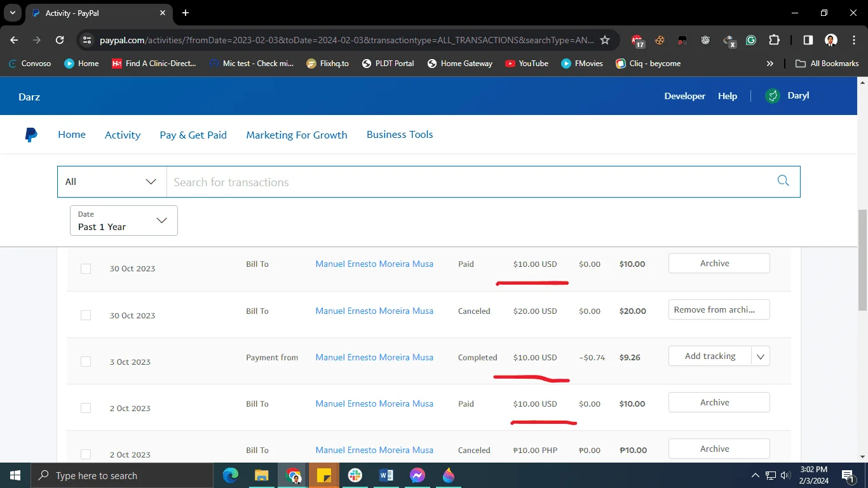Viewport: 868px width, 488px height.
Task: Click the Windows taskbar search box
Action: coord(122,475)
